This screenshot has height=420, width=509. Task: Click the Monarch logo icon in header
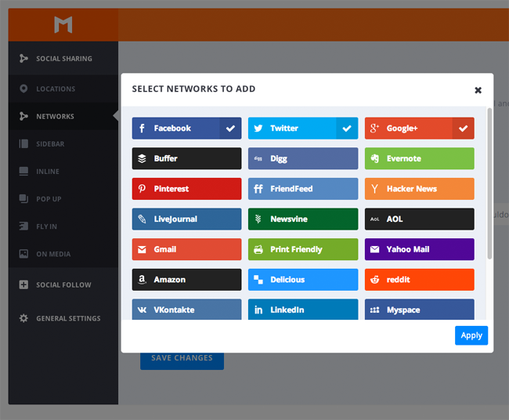click(63, 25)
